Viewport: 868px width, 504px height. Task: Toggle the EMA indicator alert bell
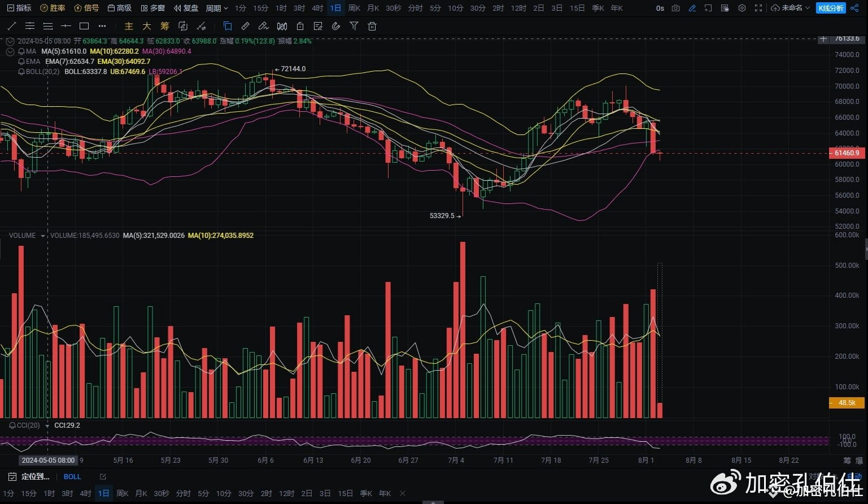point(21,62)
